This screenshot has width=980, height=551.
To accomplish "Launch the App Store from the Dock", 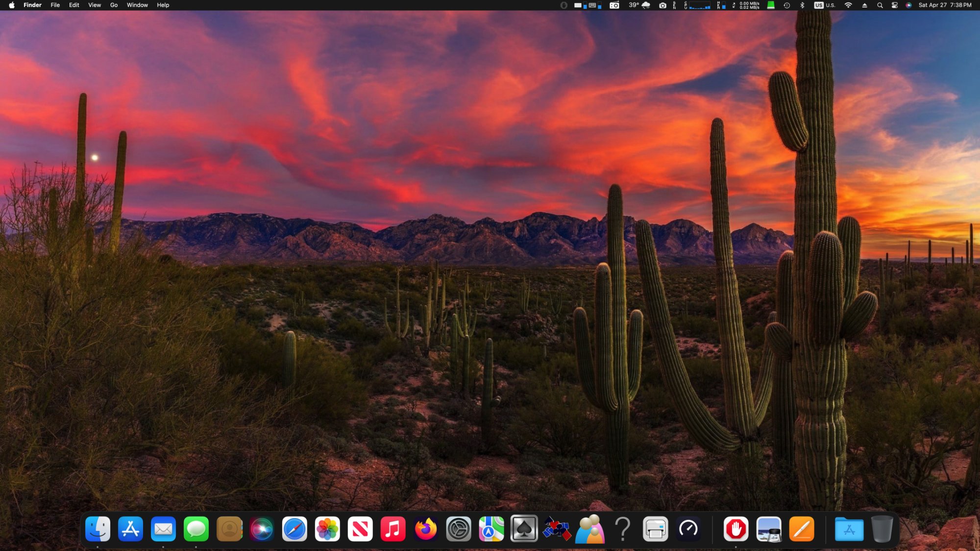I will pos(130,529).
